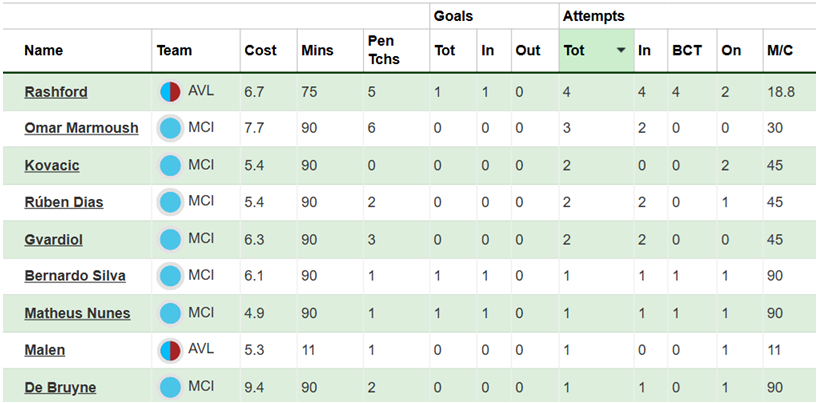Image resolution: width=819 pixels, height=403 pixels.
Task: Click Malen's AVL team badge icon
Action: click(x=170, y=350)
